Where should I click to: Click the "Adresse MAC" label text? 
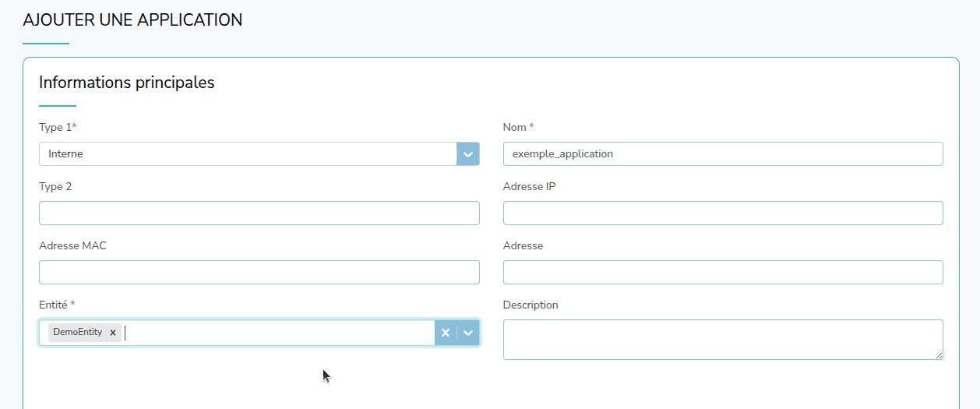point(72,245)
